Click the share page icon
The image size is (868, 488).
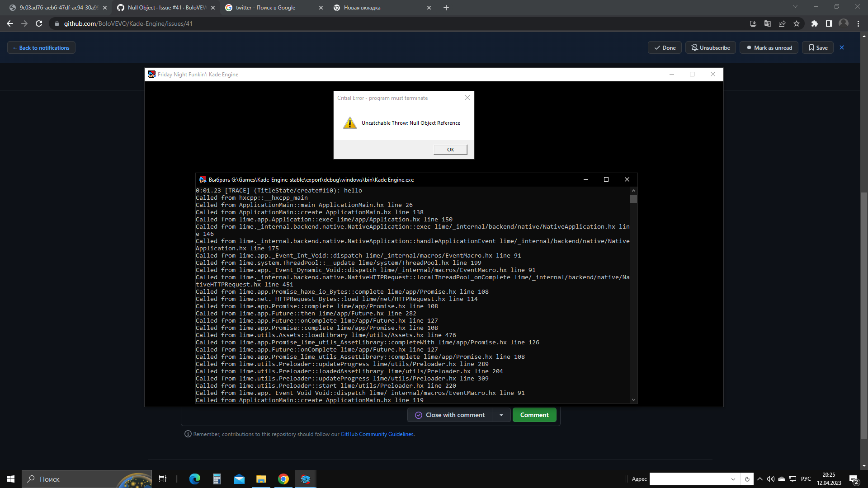click(x=782, y=23)
